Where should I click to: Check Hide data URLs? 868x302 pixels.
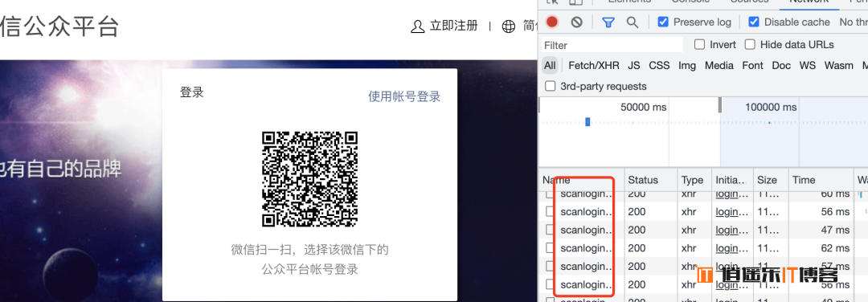(750, 44)
